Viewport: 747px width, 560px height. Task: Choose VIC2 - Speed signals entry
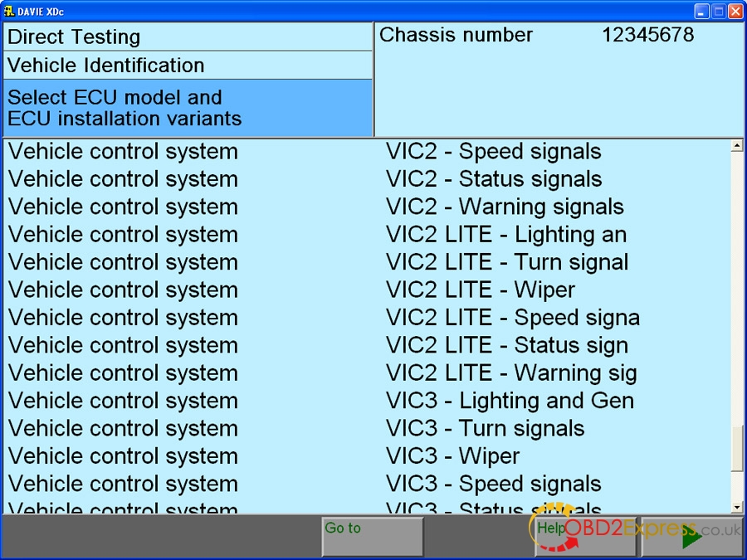click(x=493, y=152)
